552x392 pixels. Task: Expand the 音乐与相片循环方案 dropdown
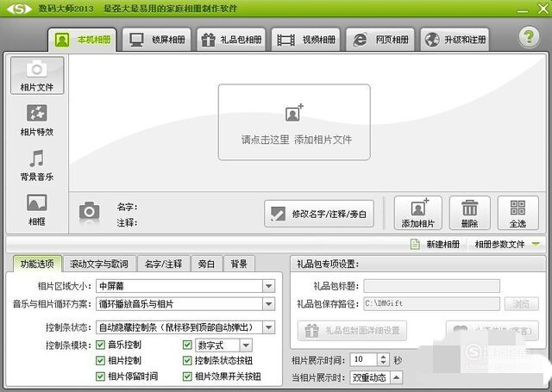click(x=269, y=304)
